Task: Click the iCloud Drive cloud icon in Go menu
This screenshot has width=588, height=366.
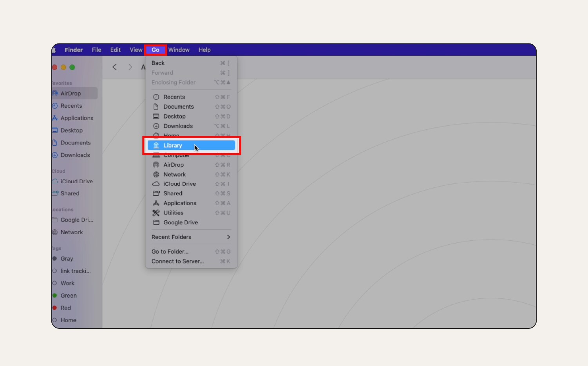Action: [x=156, y=184]
